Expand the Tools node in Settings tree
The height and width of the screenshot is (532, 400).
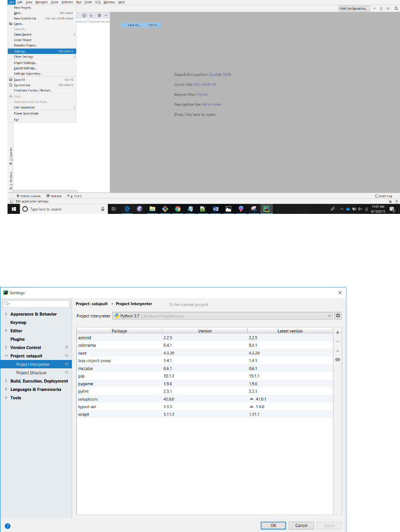coord(6,398)
